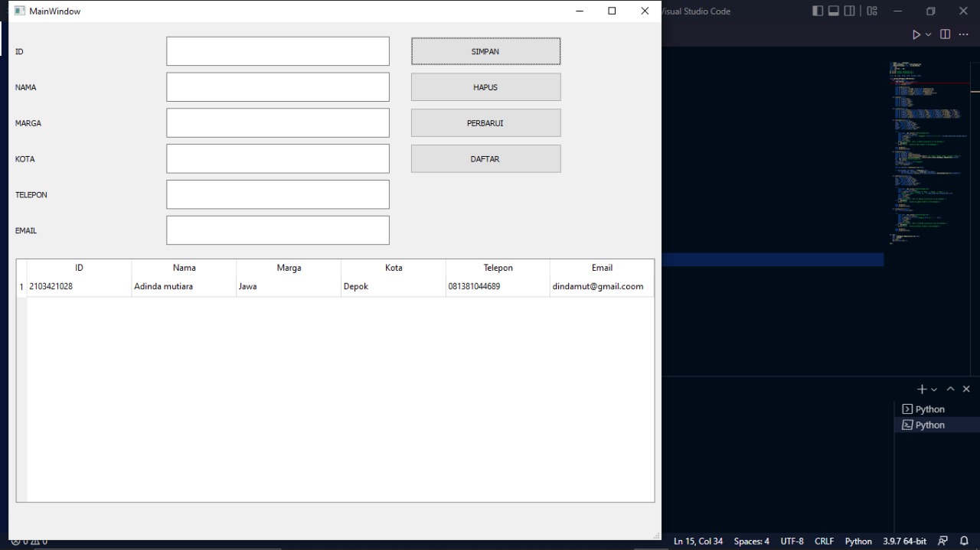Click the PERBARUI button
The width and height of the screenshot is (980, 550).
click(485, 122)
